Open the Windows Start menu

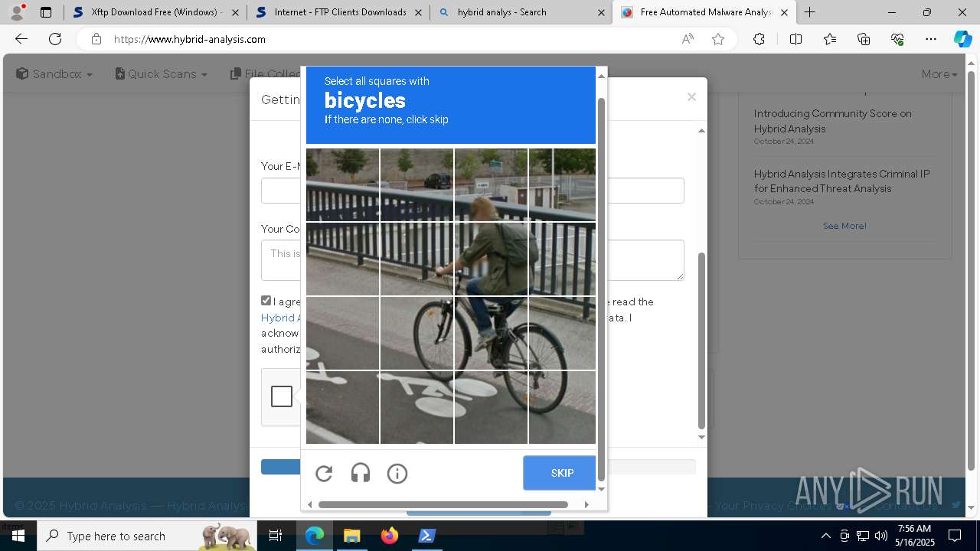[x=18, y=536]
